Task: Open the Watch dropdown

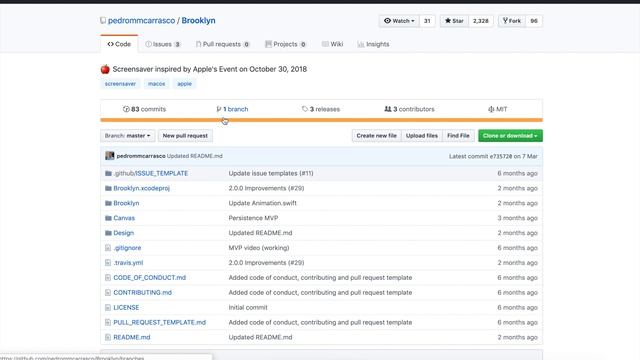Action: [x=399, y=21]
